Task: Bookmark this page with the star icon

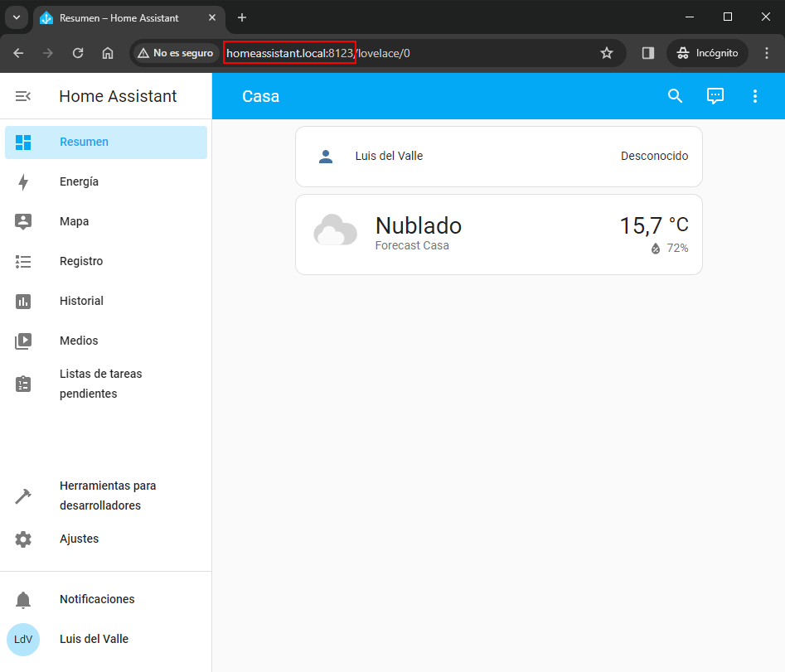Action: 607,53
